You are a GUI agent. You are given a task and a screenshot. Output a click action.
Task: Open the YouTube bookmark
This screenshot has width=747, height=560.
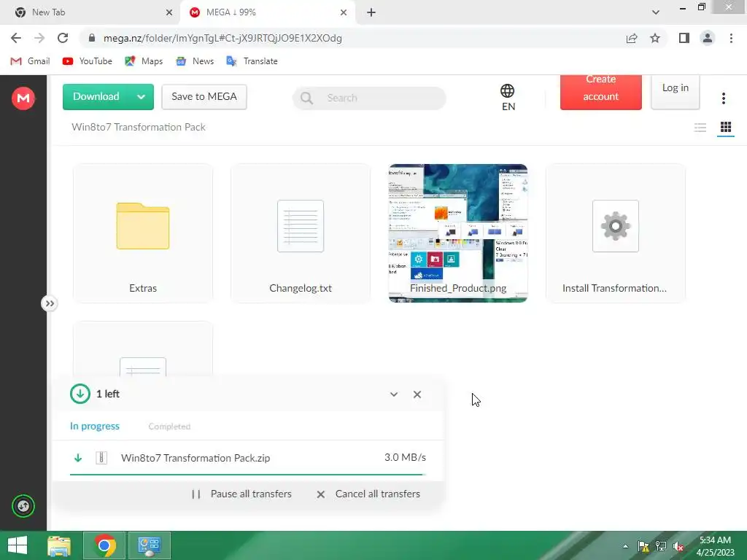click(88, 61)
